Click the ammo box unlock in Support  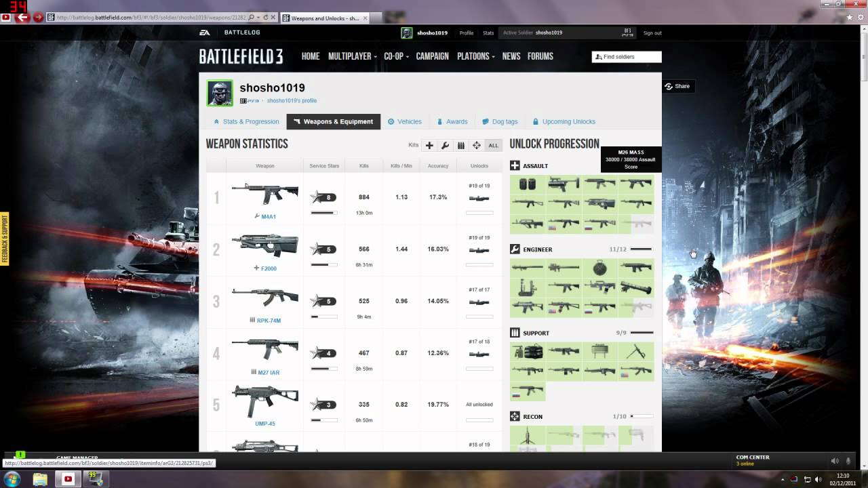[x=528, y=351]
